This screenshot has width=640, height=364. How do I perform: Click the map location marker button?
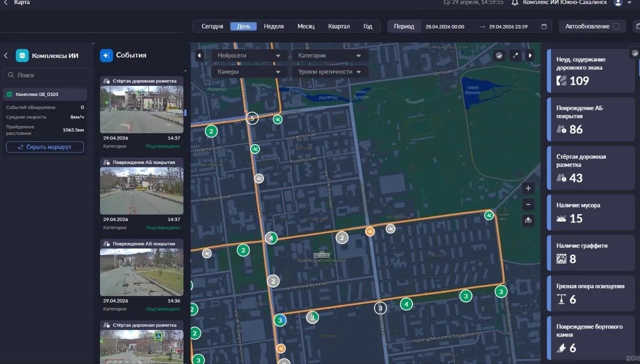pyautogui.click(x=528, y=220)
